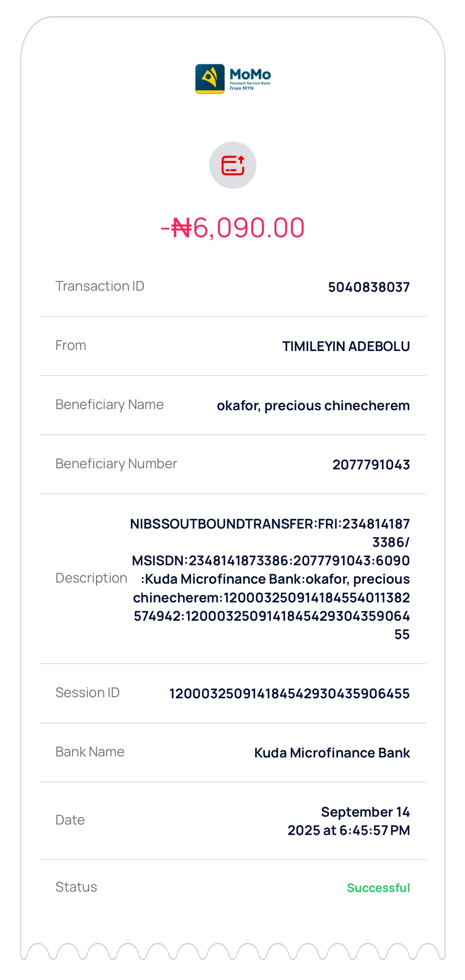This screenshot has width=465, height=980.
Task: Tap the Beneficiary Number label
Action: pos(116,464)
